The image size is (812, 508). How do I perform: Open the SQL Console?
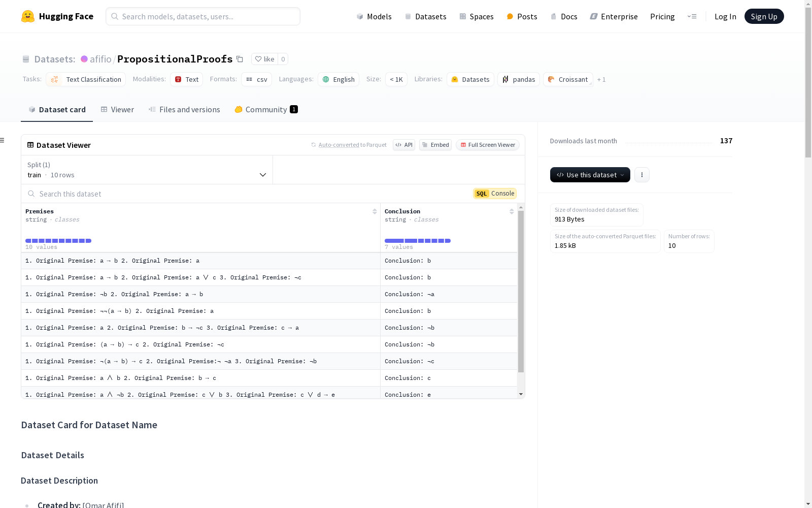coord(495,194)
